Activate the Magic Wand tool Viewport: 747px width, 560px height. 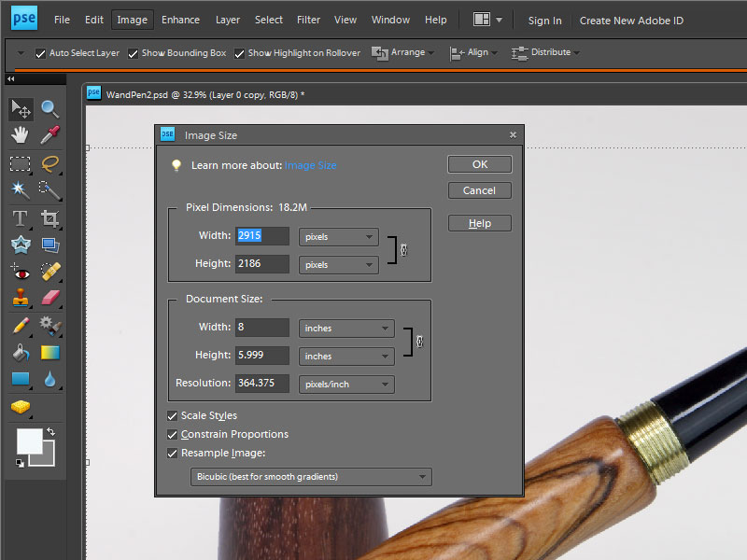click(x=20, y=190)
